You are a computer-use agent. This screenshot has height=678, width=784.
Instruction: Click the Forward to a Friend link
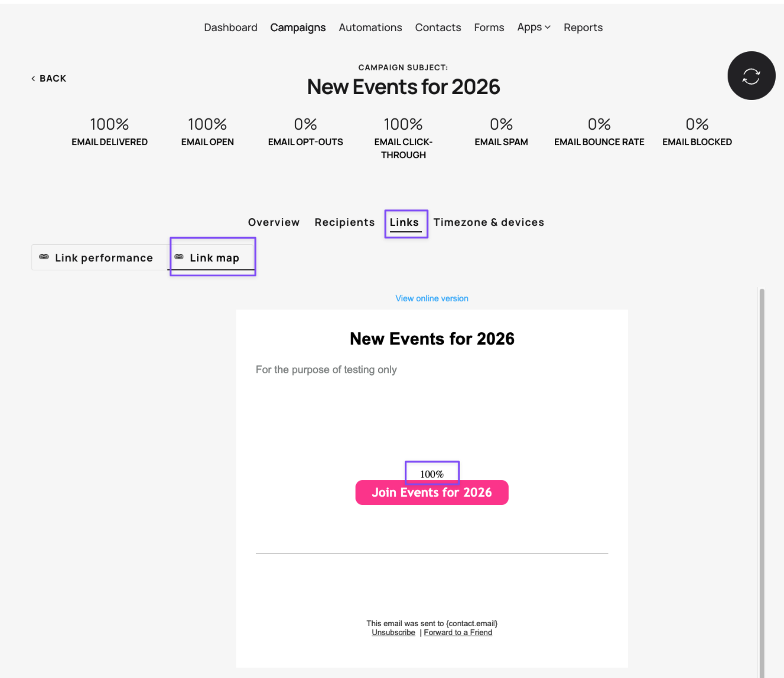pos(458,633)
